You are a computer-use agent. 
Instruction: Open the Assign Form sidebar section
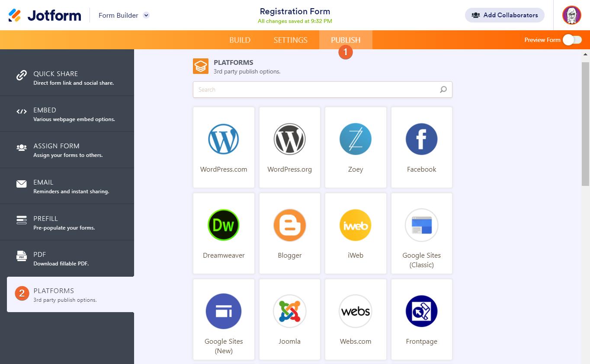pyautogui.click(x=67, y=150)
